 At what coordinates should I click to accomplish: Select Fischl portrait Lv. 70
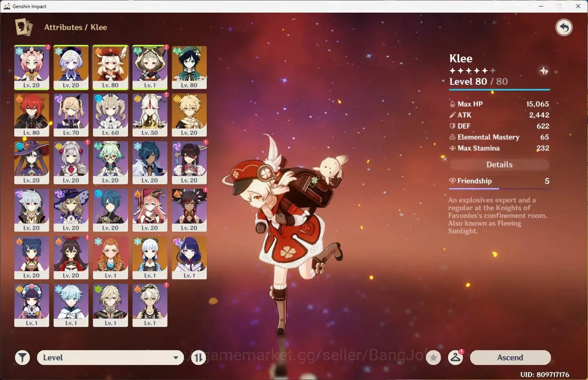click(71, 115)
